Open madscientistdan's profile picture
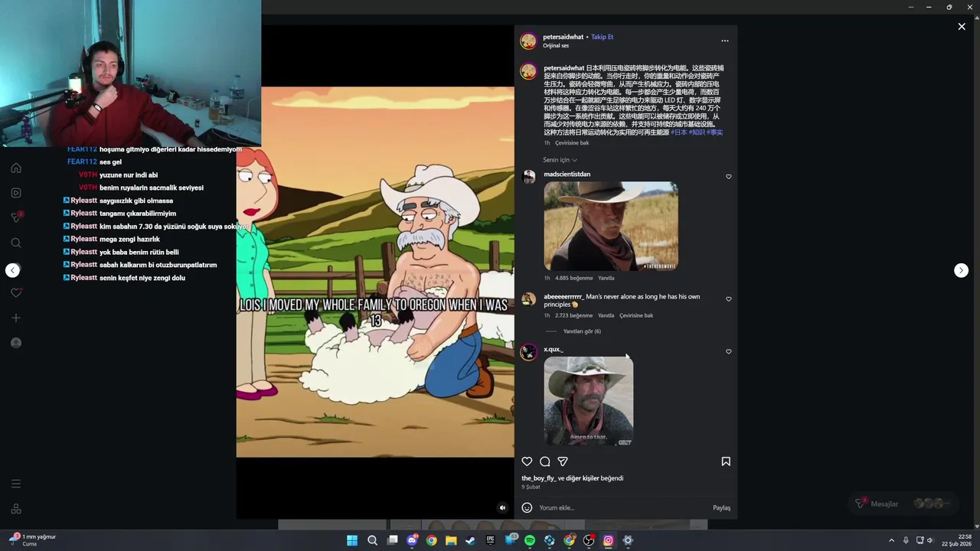This screenshot has height=551, width=980. click(528, 177)
